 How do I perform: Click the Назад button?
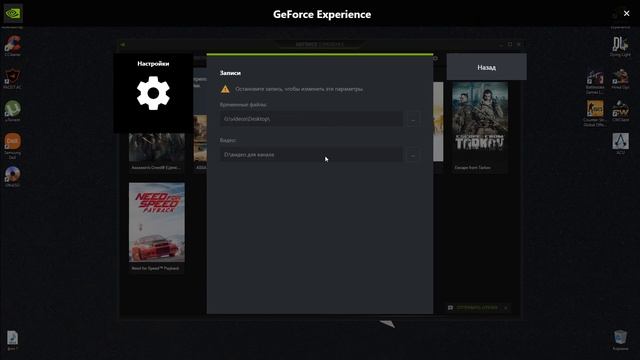coord(487,67)
